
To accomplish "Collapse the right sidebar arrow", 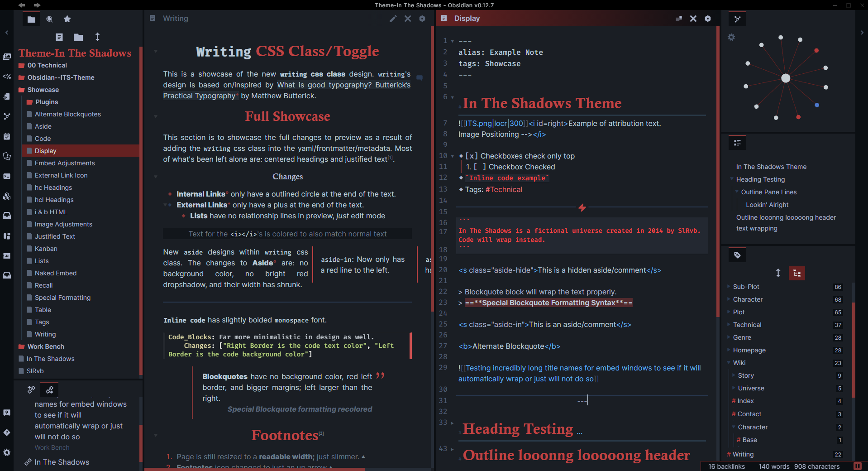I will pos(862,33).
